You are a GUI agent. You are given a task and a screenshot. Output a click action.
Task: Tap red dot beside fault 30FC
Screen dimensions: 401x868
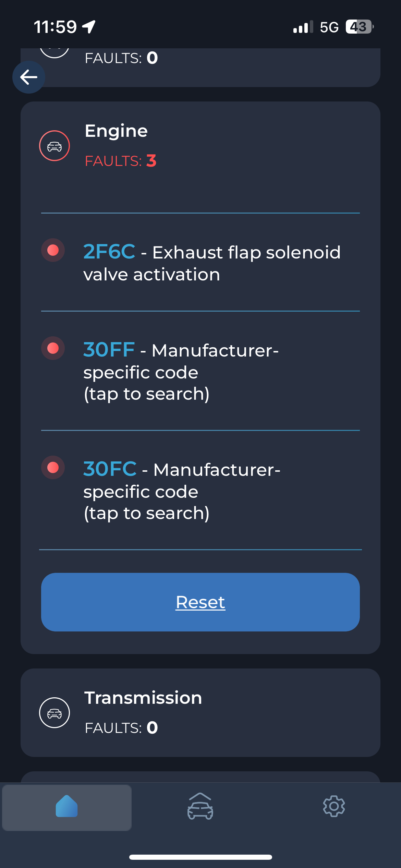tap(53, 468)
